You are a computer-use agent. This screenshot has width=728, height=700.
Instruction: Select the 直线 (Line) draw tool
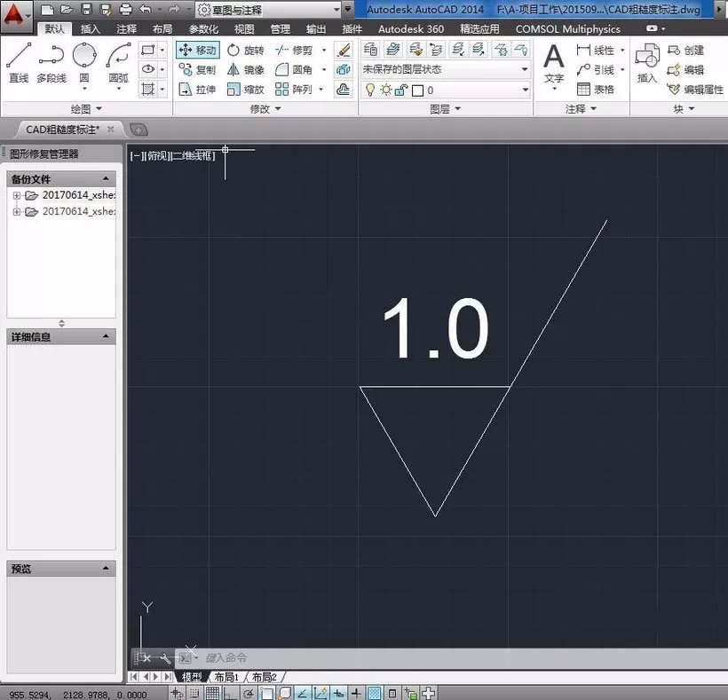coord(19,63)
